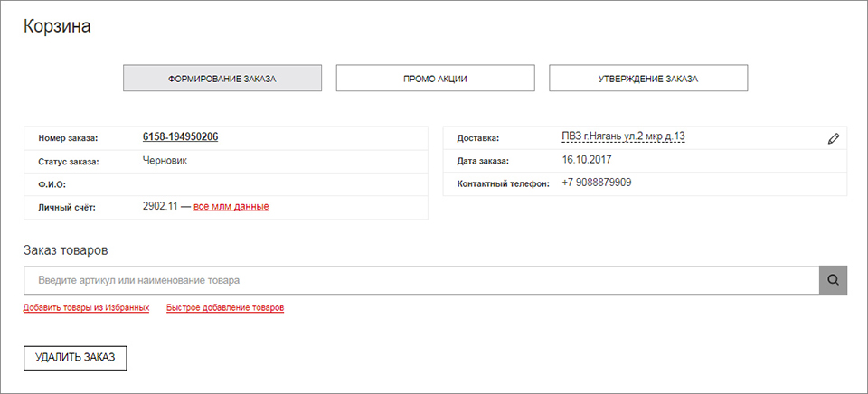Click the magnifying glass search button

(x=833, y=280)
